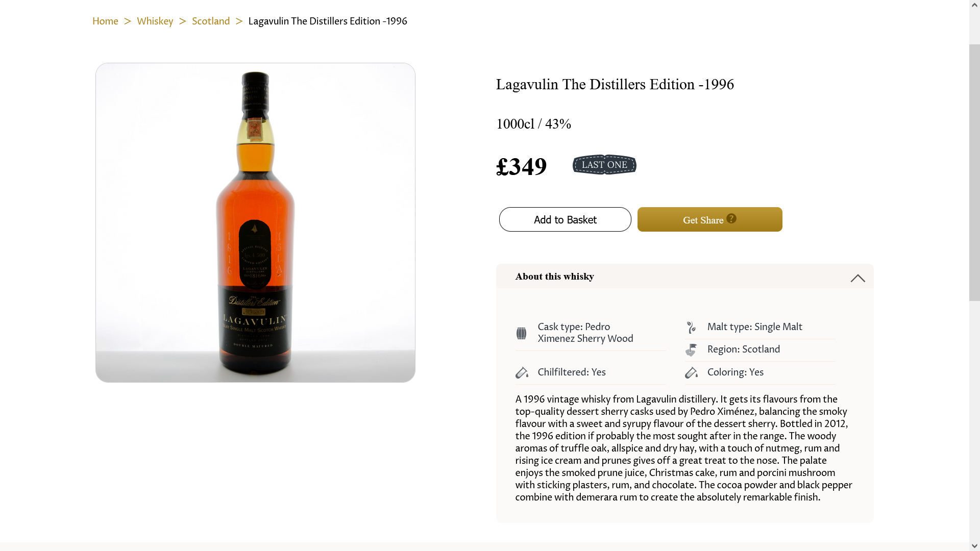Click the Get Share question mark icon
The image size is (980, 551).
(731, 218)
